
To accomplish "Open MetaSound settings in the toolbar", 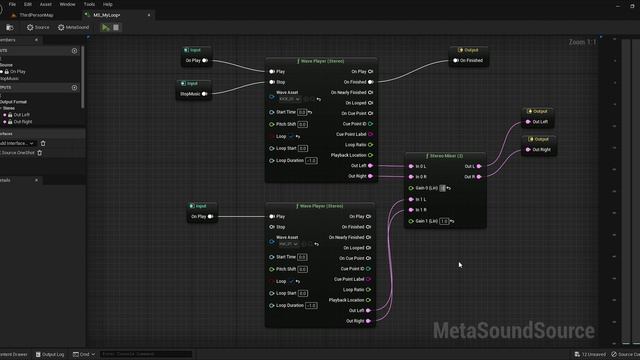I will (73, 27).
